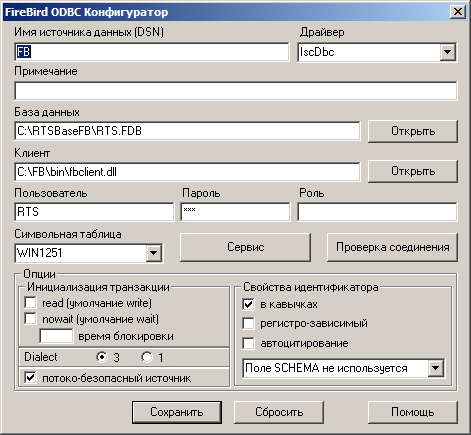This screenshot has width=471, height=435.
Task: Click Открыть next to База данных
Action: click(413, 131)
